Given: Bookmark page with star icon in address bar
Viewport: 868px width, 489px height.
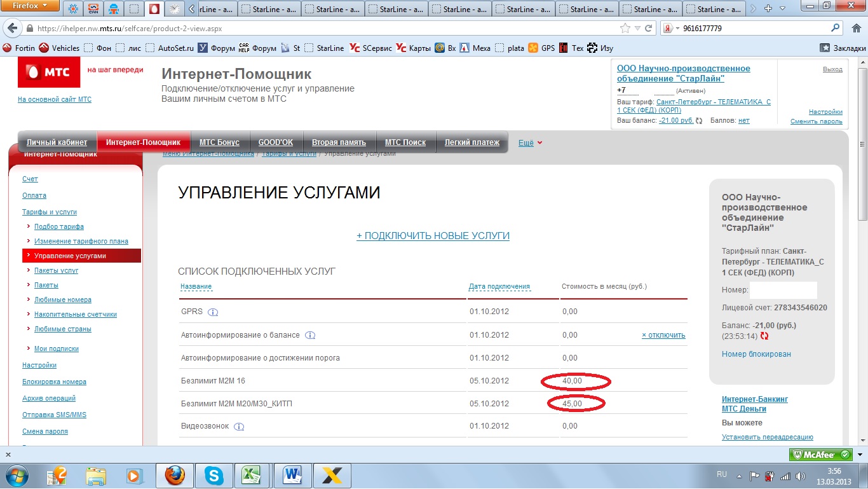Looking at the screenshot, I should coord(626,29).
